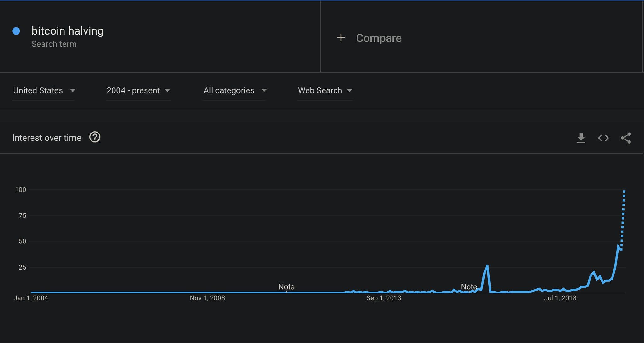Click the plus icon next to Compare

(341, 38)
